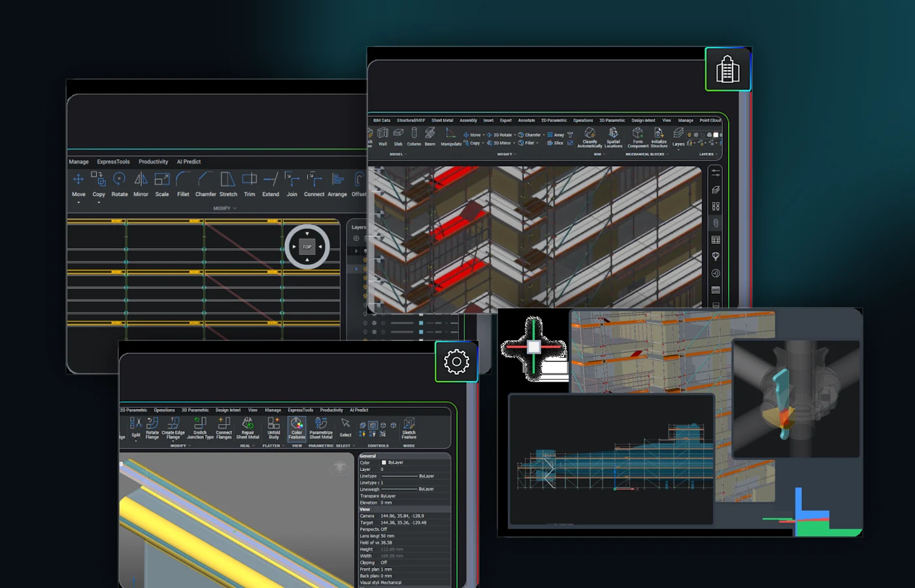
Task: Open the ExpressTools tab in the 2D drafting window
Action: pos(113,161)
